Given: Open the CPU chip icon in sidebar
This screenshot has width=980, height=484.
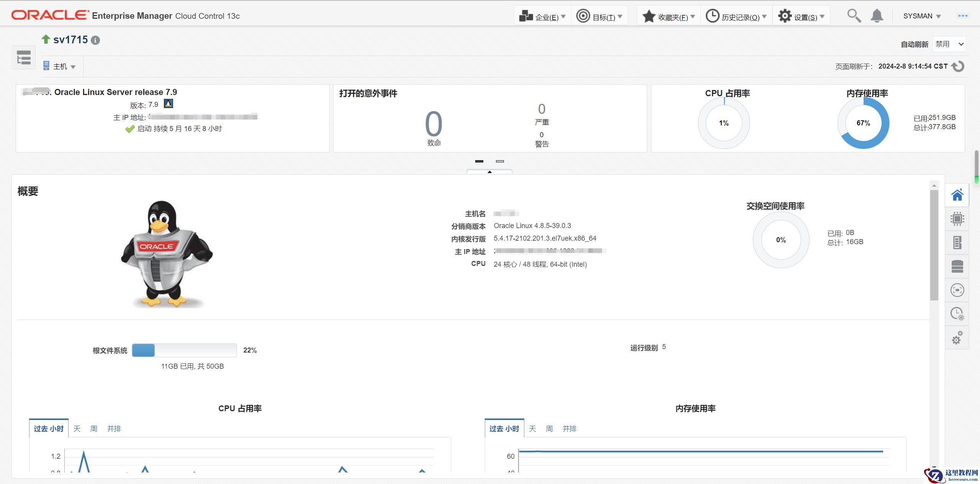Looking at the screenshot, I should coord(957,219).
